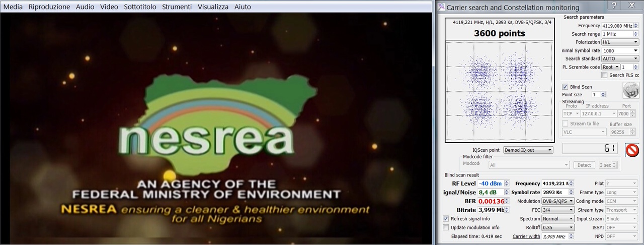
Task: Open the IQScan point dropdown
Action: (528, 150)
